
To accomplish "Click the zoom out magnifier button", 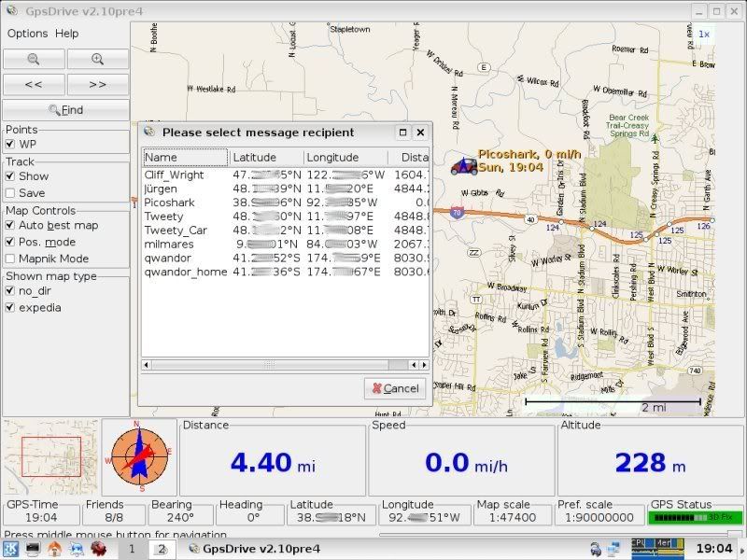I will pos(33,59).
